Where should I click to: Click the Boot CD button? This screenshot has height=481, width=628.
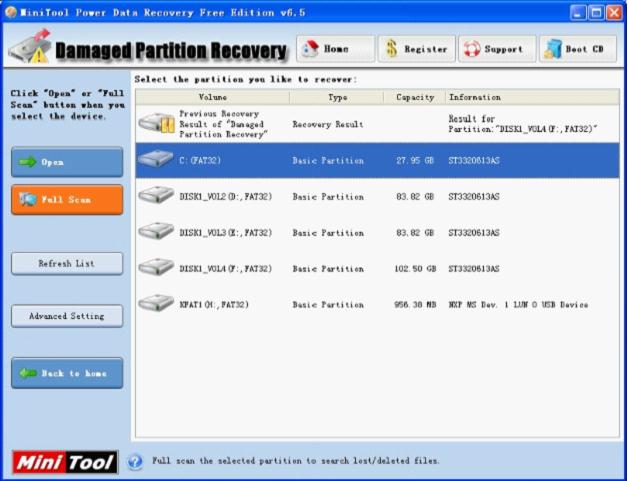click(x=578, y=49)
